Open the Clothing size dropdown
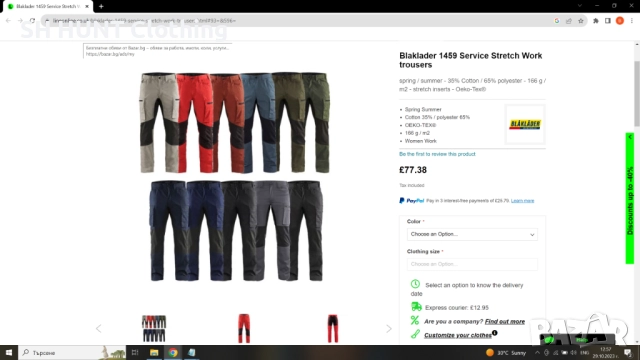 (x=472, y=264)
